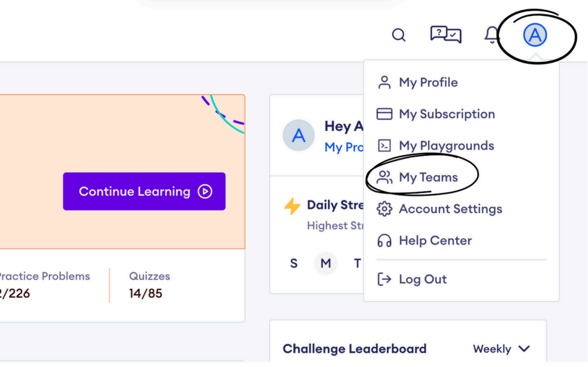
Task: Select My Teams from the menu
Action: coord(428,177)
